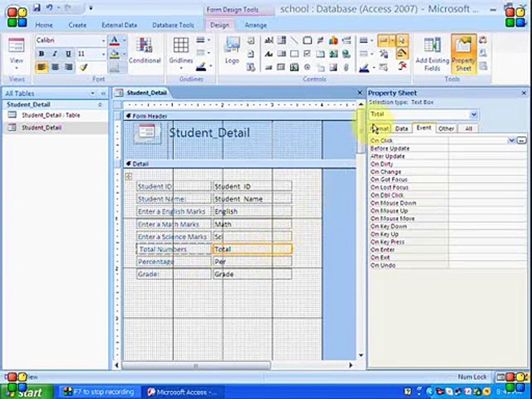Collapse the Student_Detail group in navigation pane
The height and width of the screenshot is (399, 532).
[100, 105]
